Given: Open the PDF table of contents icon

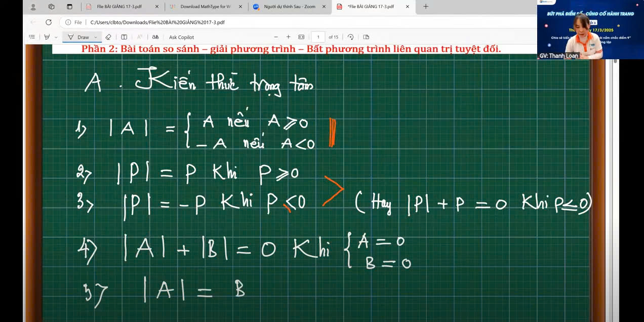Looking at the screenshot, I should (32, 37).
